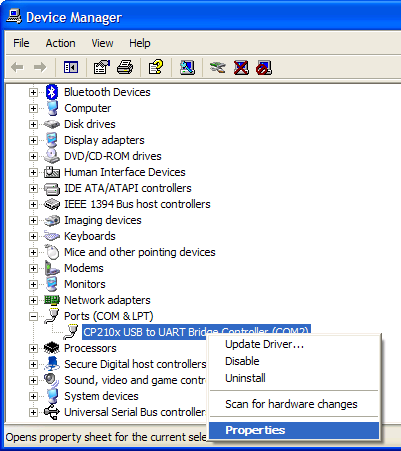Click the DVD/CD-ROM drives disc icon
The image size is (401, 451).
pyautogui.click(x=52, y=156)
